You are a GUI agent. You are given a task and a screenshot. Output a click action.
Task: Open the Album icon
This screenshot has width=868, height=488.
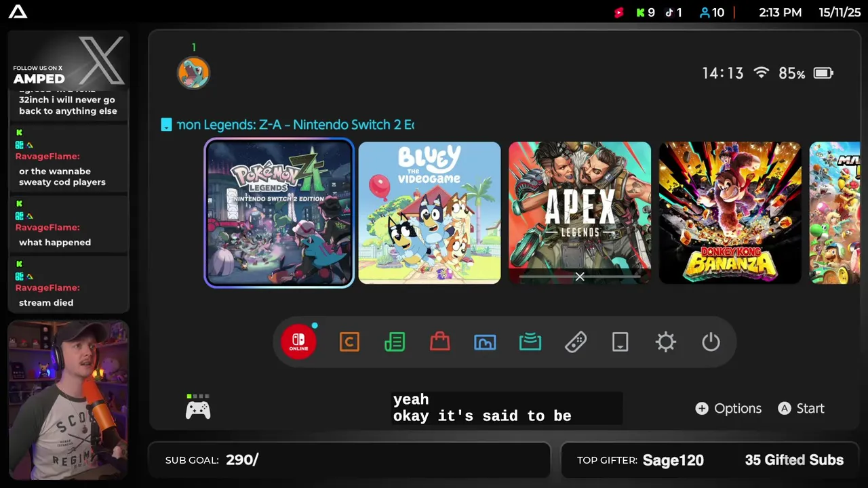485,342
